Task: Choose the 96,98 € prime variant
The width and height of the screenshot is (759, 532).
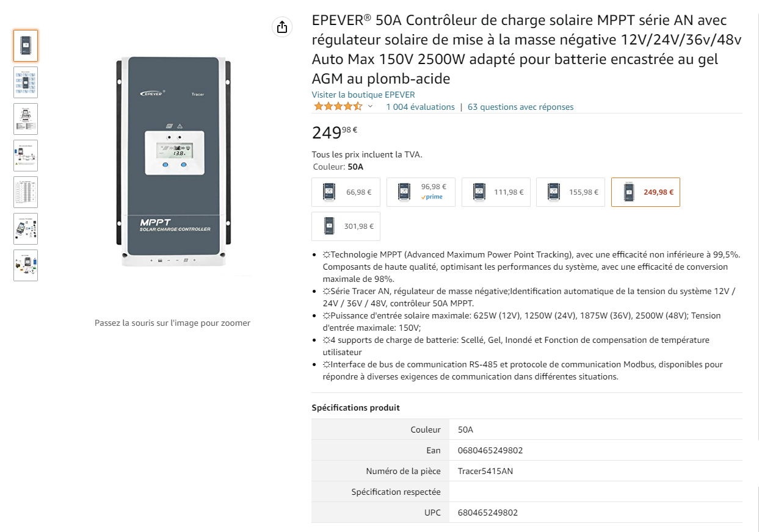Action: tap(421, 192)
